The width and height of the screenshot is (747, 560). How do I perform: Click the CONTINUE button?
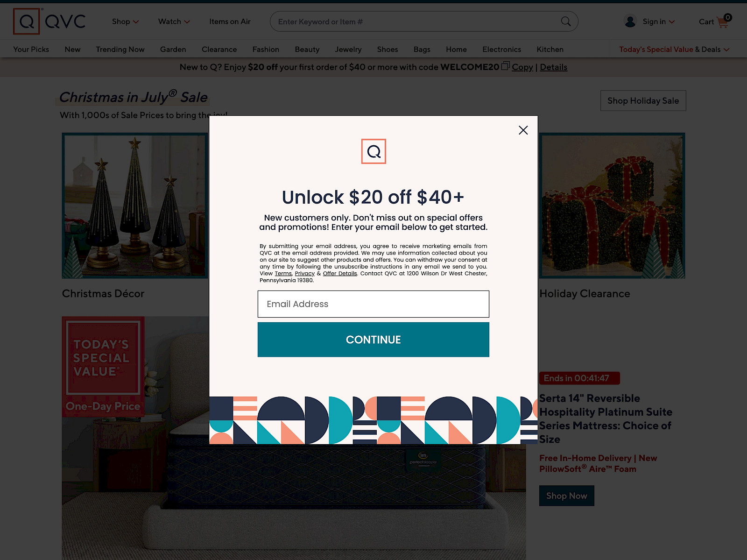click(373, 340)
